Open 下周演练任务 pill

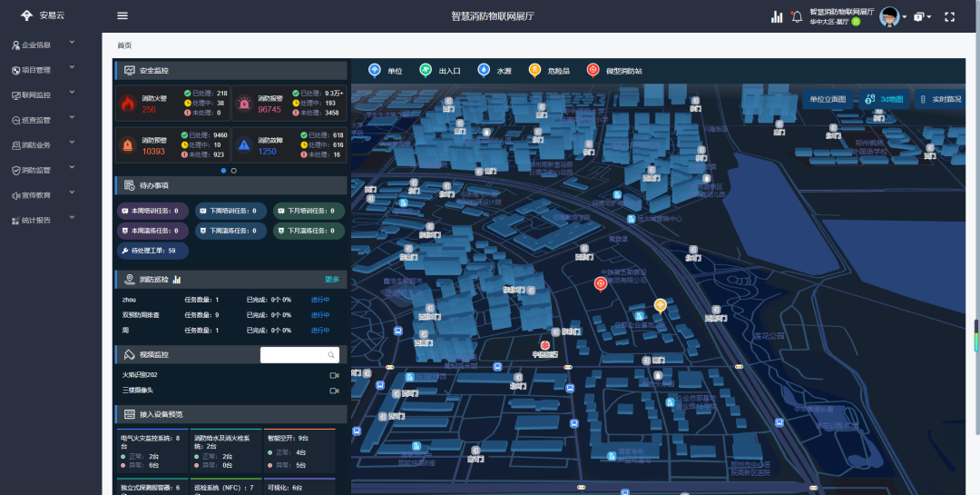pyautogui.click(x=230, y=231)
